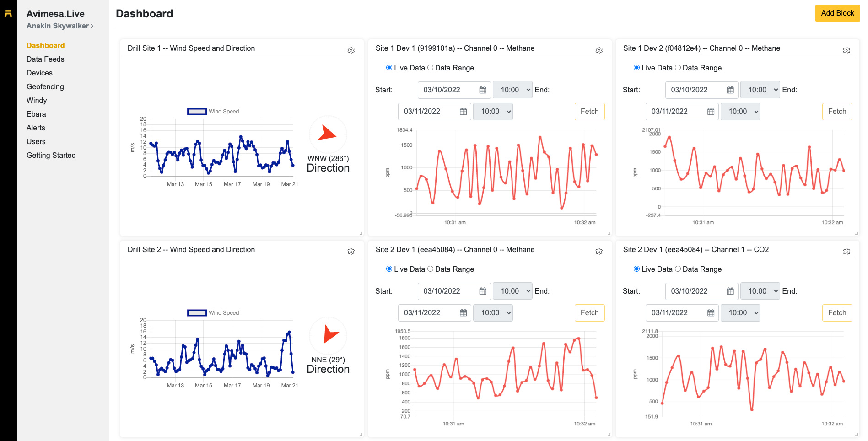Open settings gear for Site 2 CO2 block

tap(846, 252)
